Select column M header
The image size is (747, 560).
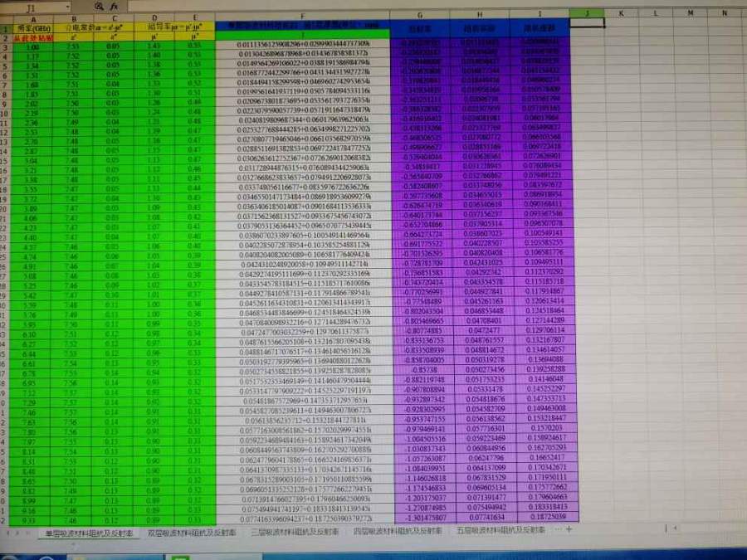pos(691,13)
